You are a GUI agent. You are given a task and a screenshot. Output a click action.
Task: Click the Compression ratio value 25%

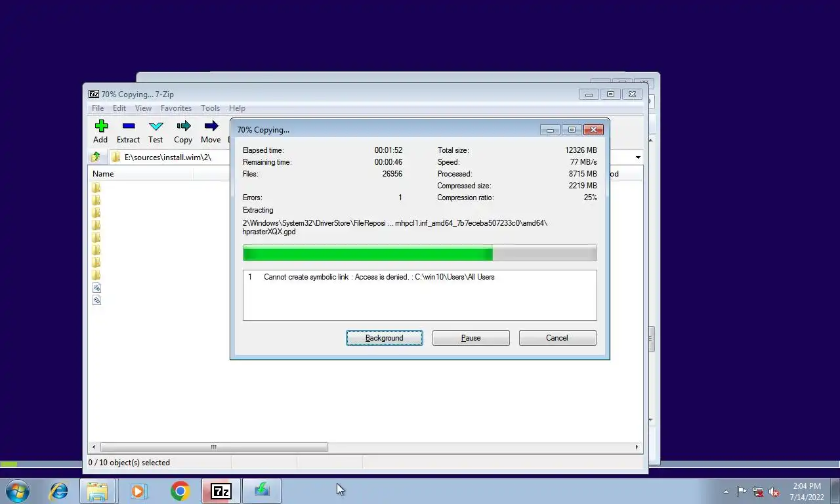point(590,198)
